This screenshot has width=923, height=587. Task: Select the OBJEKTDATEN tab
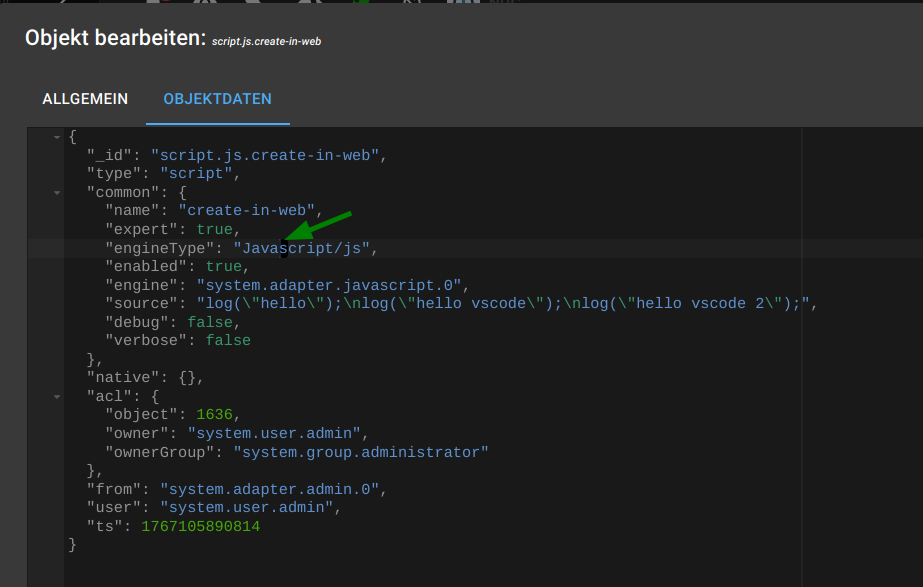pos(217,98)
